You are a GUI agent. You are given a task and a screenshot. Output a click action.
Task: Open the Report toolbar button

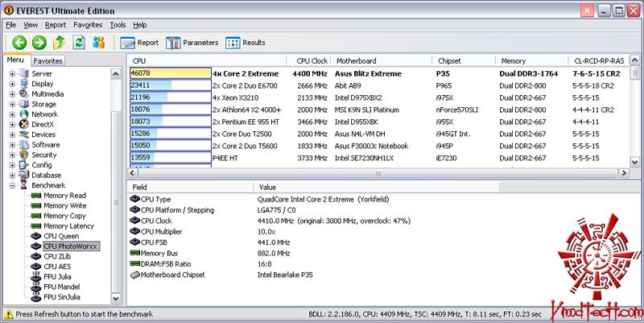139,43
